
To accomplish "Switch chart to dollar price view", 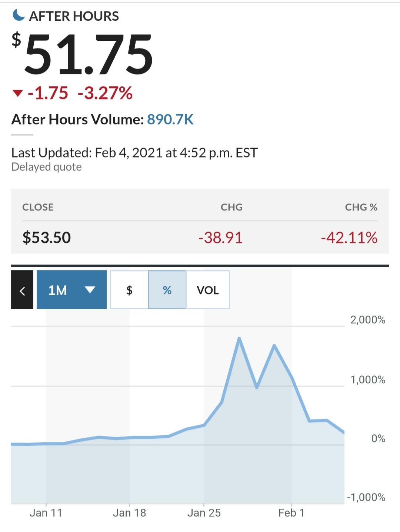I will (x=129, y=290).
